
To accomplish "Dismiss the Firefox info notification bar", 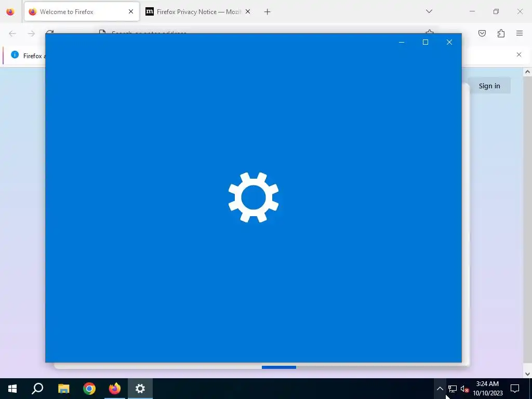I will pos(519,55).
